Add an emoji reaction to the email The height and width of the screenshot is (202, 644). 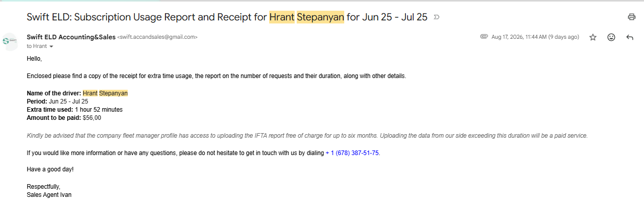tap(611, 37)
